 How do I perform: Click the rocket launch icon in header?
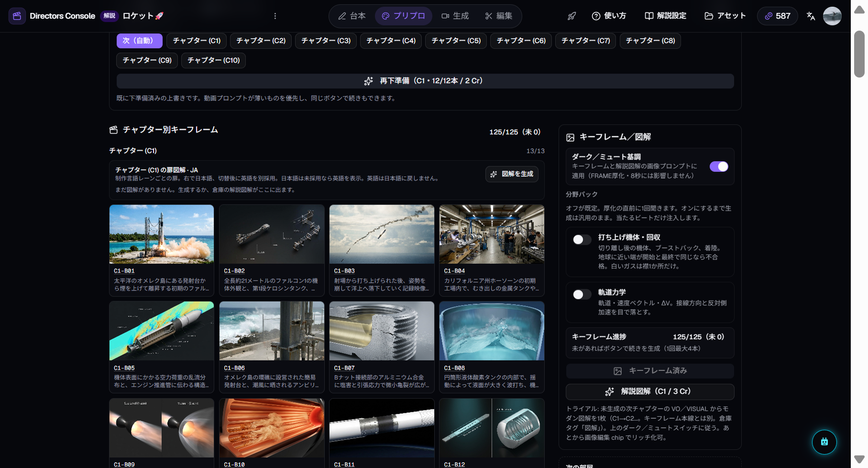click(571, 16)
